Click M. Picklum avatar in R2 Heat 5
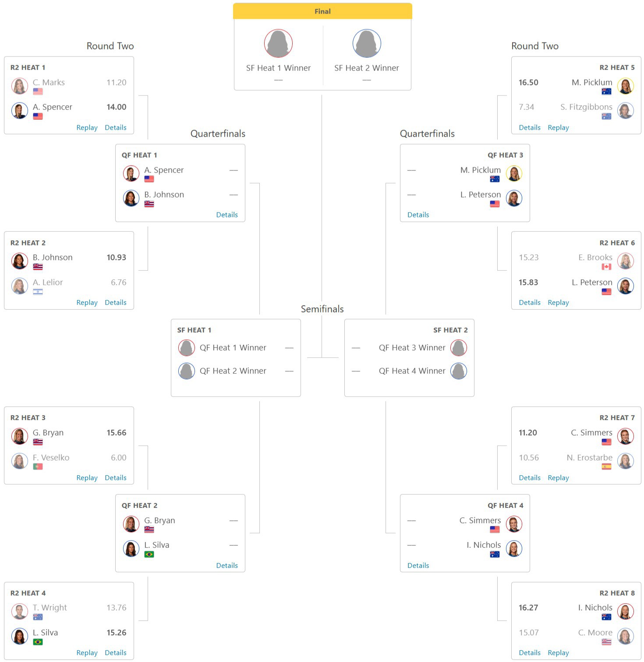 click(x=625, y=86)
